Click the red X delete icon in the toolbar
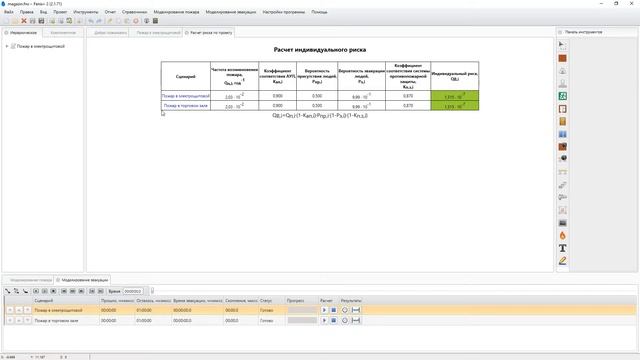The height and width of the screenshot is (360, 640). pos(24,21)
